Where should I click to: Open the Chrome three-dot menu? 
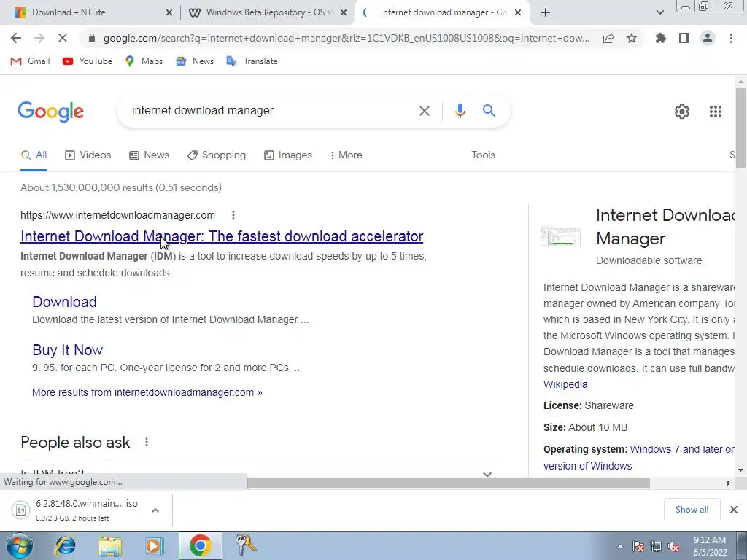point(731,38)
